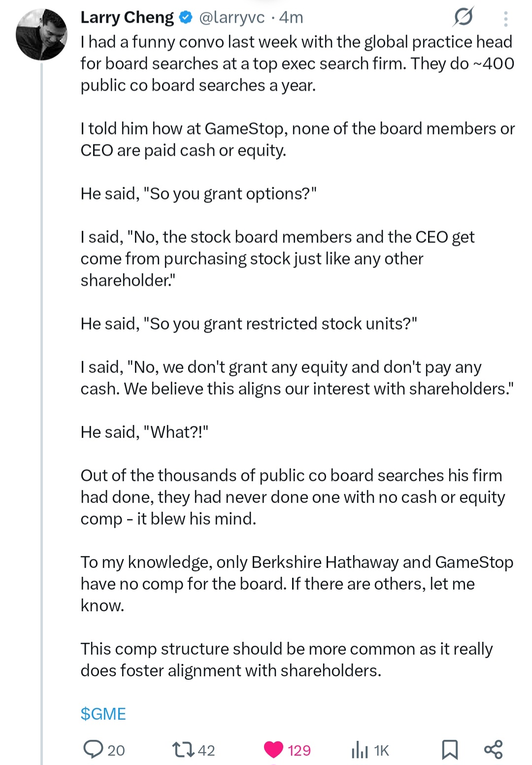The image size is (532, 765).
Task: Click the reply count of 20
Action: pos(116,750)
